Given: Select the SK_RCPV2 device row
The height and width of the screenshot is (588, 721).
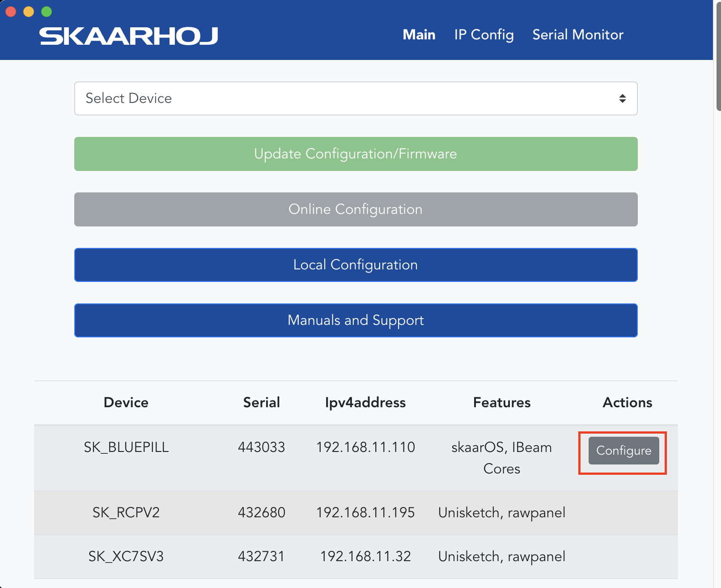Looking at the screenshot, I should click(356, 513).
